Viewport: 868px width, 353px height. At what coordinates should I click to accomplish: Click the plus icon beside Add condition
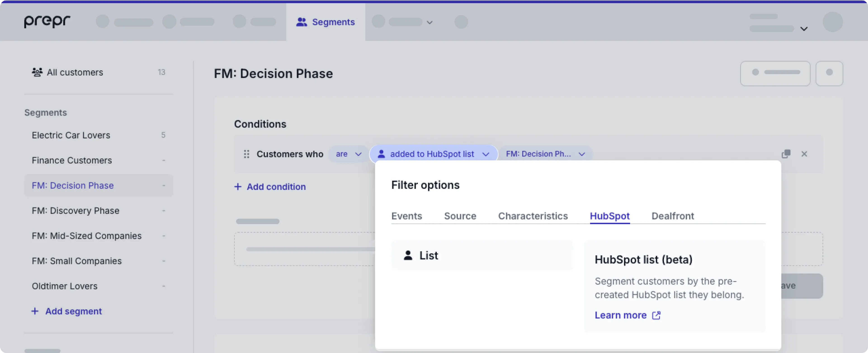click(x=238, y=187)
